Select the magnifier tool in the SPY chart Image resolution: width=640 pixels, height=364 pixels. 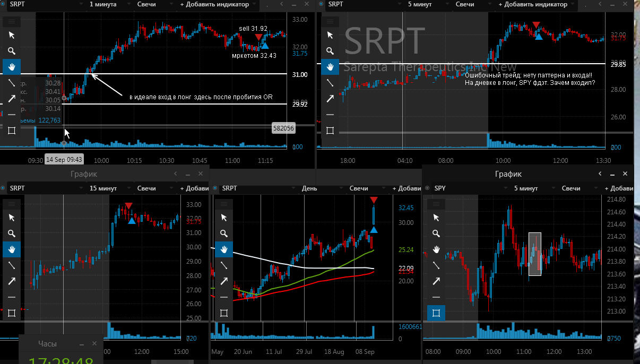[x=436, y=233]
